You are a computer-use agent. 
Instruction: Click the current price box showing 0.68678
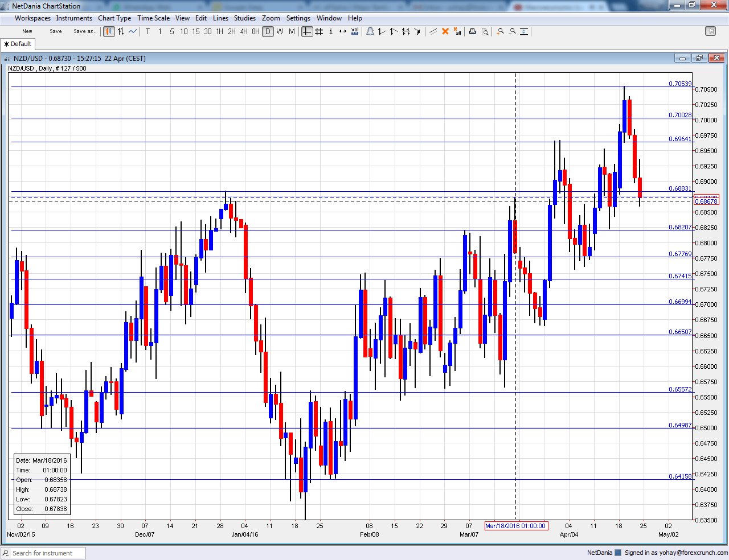pos(707,200)
